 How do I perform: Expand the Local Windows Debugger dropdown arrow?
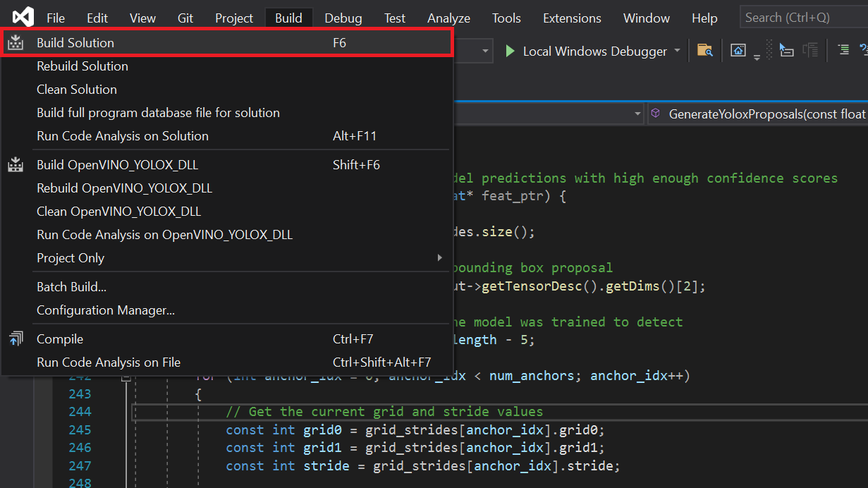coord(678,51)
